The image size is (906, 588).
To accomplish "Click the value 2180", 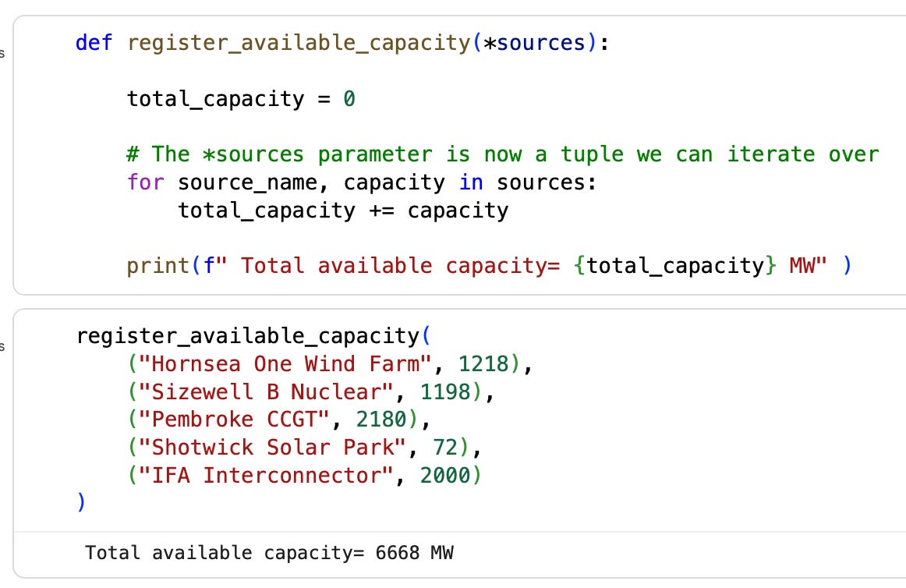I will (381, 420).
